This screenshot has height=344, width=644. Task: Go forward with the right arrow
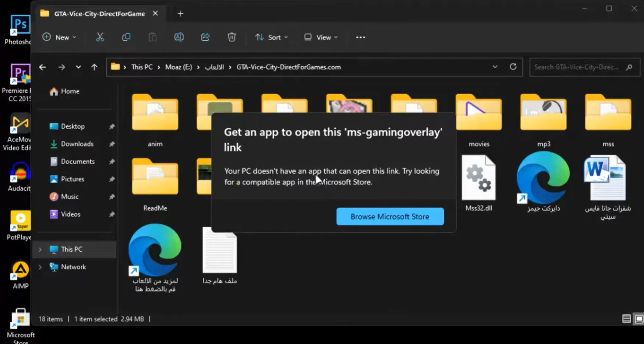point(61,67)
